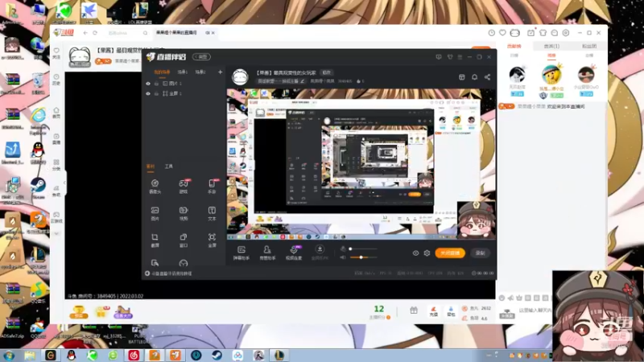The height and width of the screenshot is (362, 644).
Task: Open the home icon in Douyu sidebar
Action: tap(56, 113)
